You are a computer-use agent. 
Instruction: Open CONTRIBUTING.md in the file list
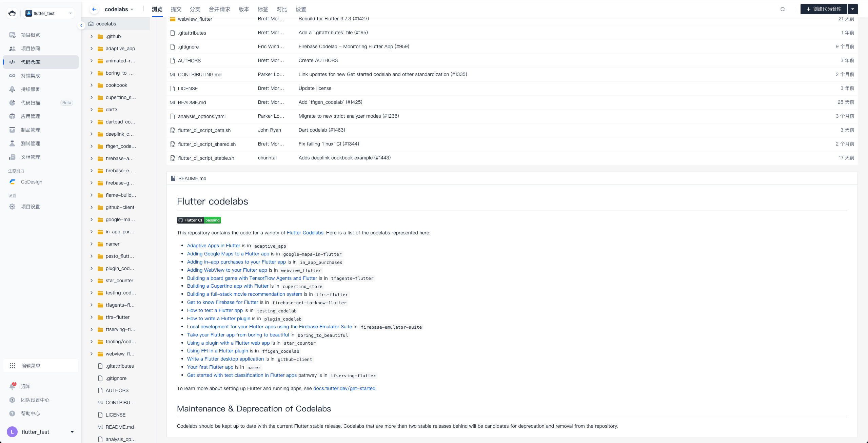point(199,75)
